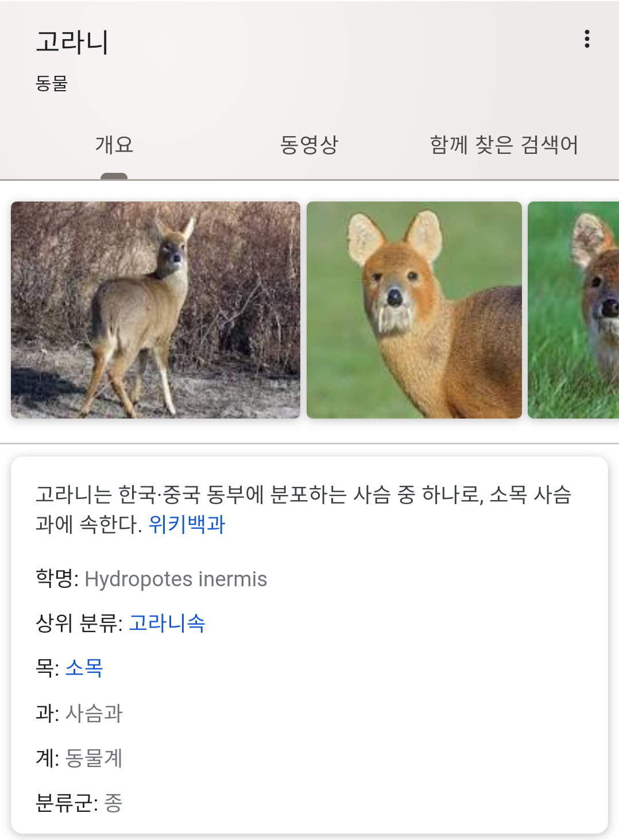Tap the 학명 field label
Viewport: 619px width, 840px height.
(55, 578)
